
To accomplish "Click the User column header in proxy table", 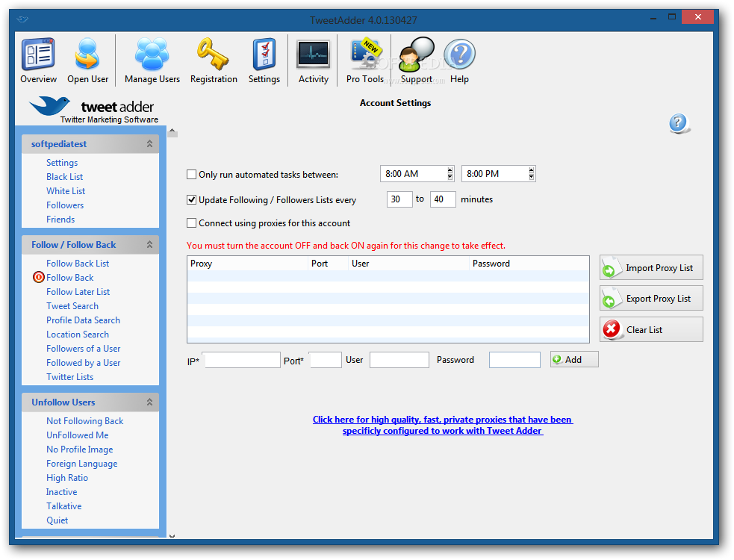I will click(408, 263).
